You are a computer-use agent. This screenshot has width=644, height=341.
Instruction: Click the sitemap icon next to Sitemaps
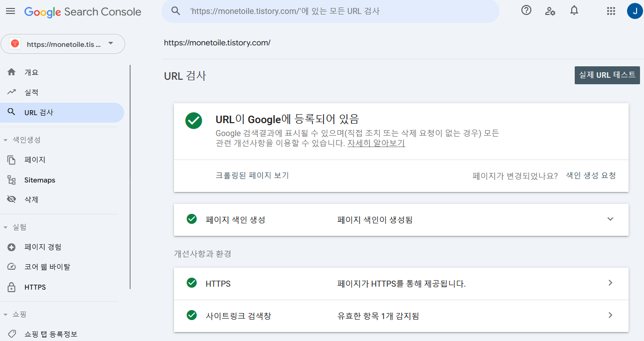[11, 180]
